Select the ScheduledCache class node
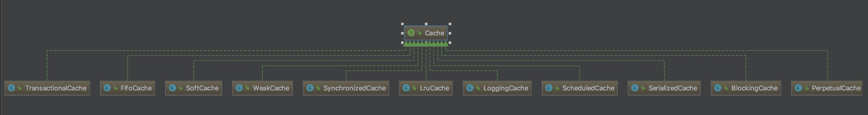 580,88
